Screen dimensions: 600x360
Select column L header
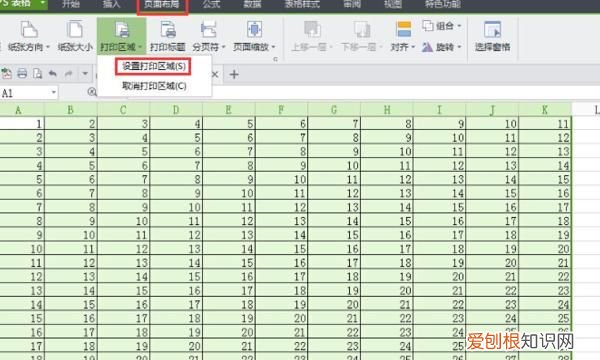(586, 110)
